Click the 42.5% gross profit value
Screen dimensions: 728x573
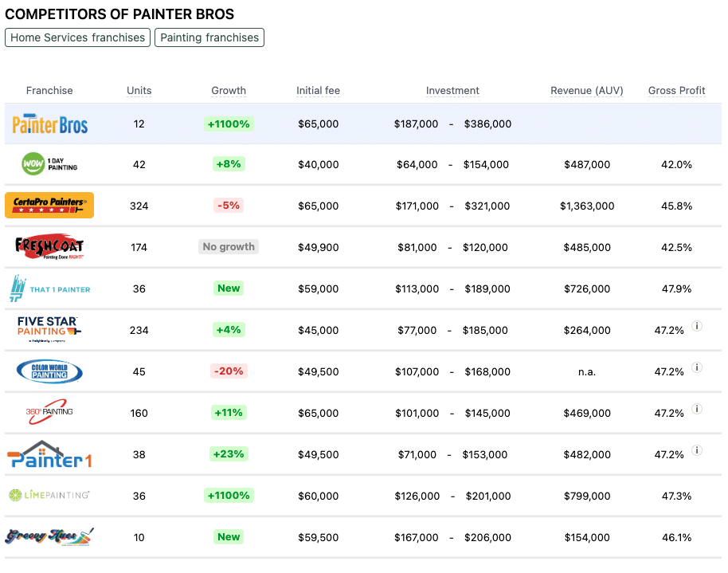coord(676,247)
